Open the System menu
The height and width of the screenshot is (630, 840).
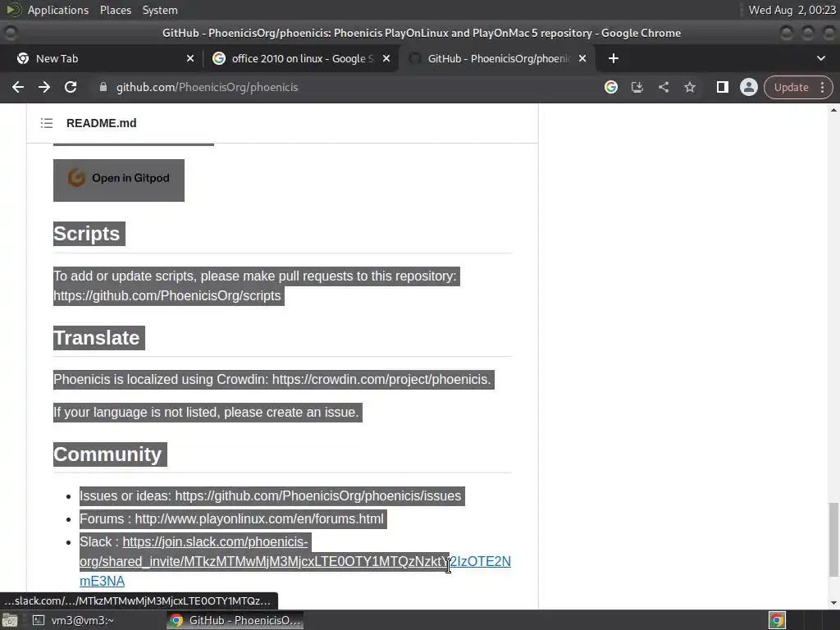[x=160, y=10]
